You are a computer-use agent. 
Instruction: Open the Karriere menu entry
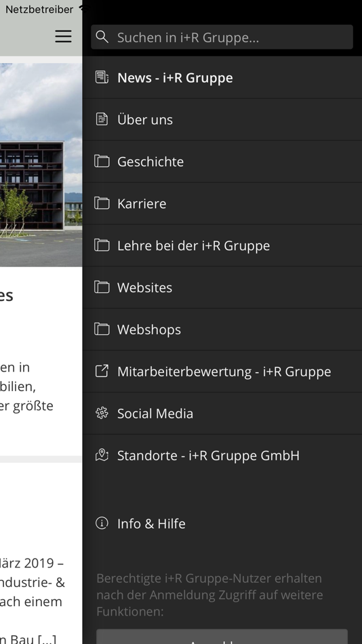222,203
